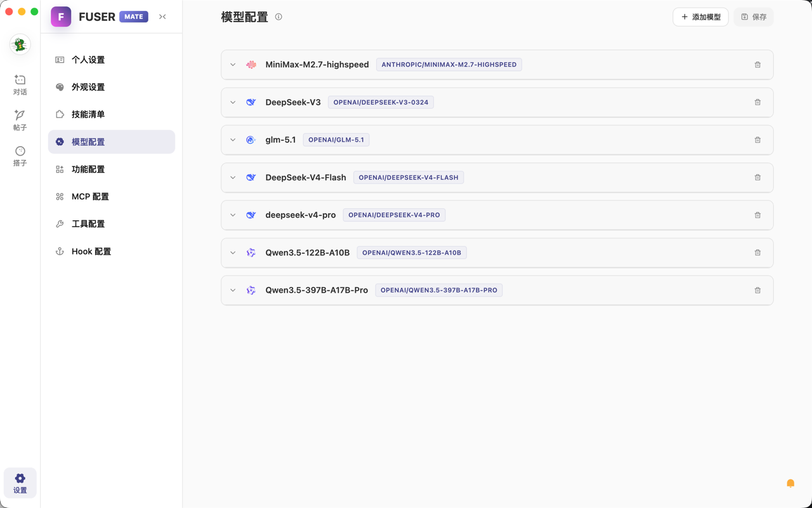The width and height of the screenshot is (812, 508).
Task: Expand the DeepSeek-V3 row
Action: 233,102
